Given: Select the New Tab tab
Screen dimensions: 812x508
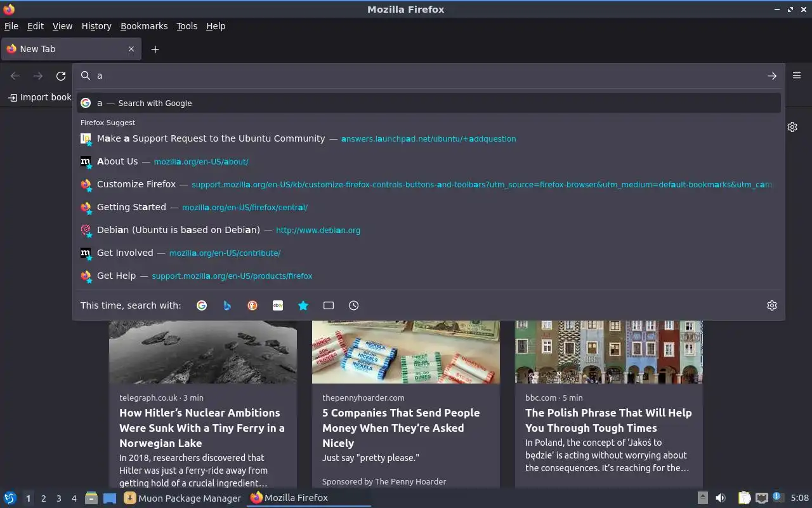Looking at the screenshot, I should tap(70, 49).
